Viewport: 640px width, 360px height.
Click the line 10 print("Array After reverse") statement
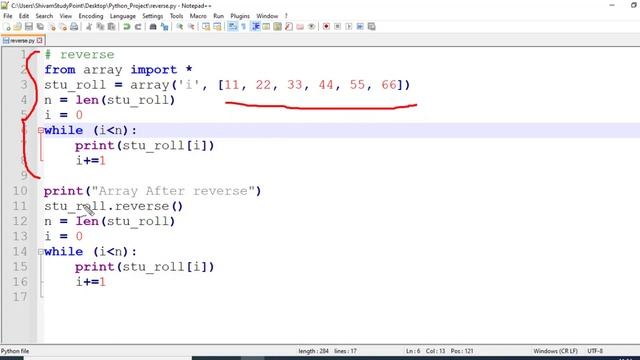pos(152,191)
